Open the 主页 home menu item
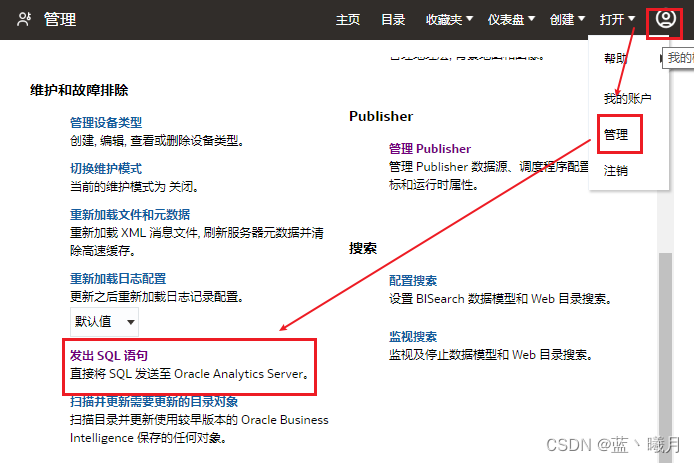 coord(348,20)
